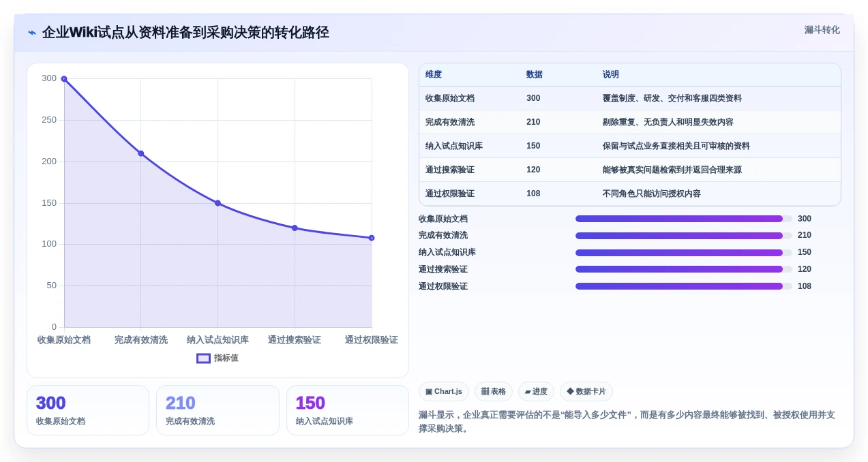Click the x-axis label 通过搜索验证
This screenshot has width=868, height=462.
[x=295, y=340]
